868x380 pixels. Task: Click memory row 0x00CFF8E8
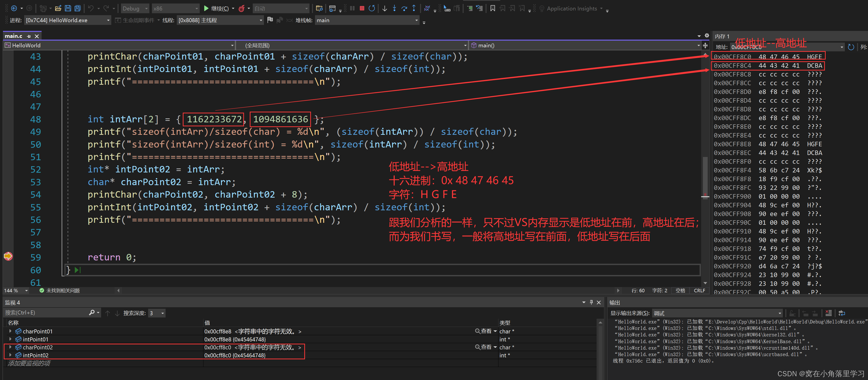coord(768,144)
